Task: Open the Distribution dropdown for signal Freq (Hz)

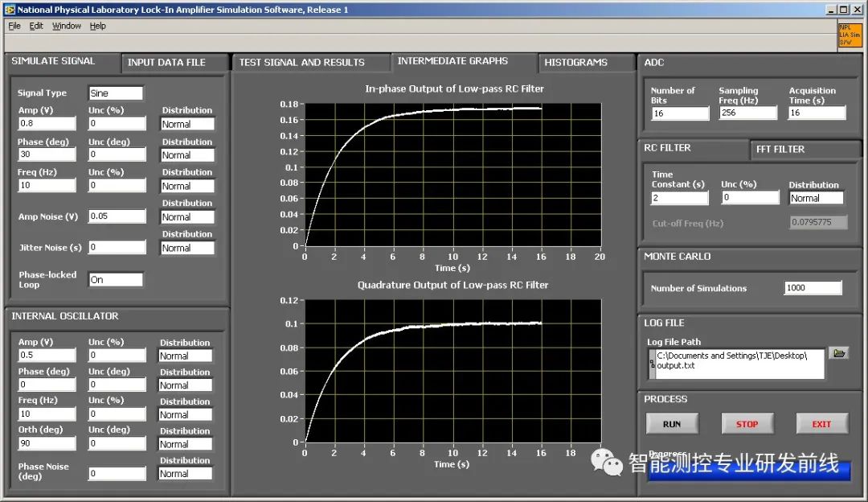Action: [187, 186]
